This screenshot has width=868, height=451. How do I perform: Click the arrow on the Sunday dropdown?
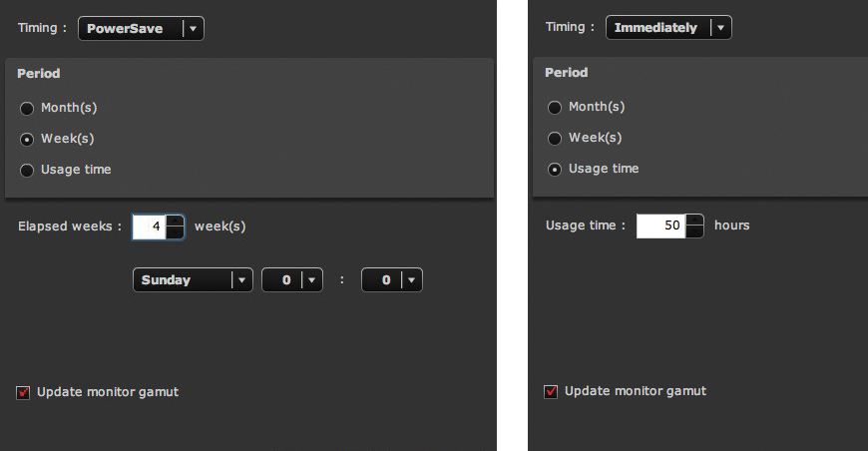(x=241, y=280)
